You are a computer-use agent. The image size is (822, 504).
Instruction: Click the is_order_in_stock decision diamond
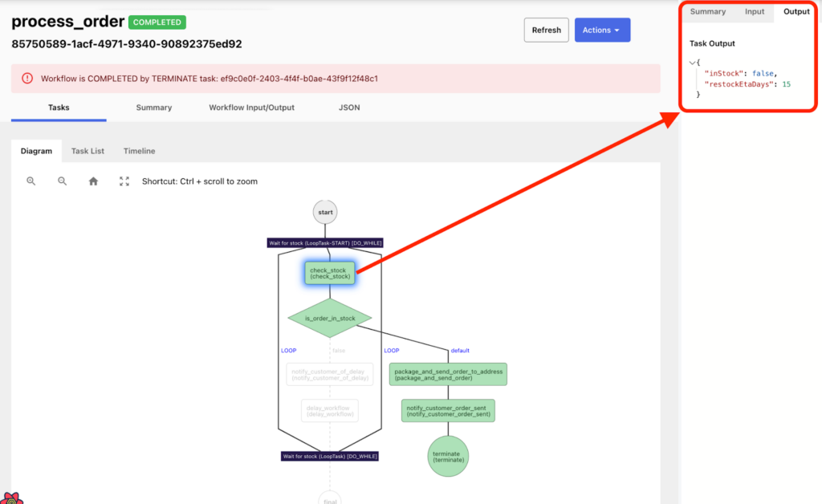click(329, 318)
